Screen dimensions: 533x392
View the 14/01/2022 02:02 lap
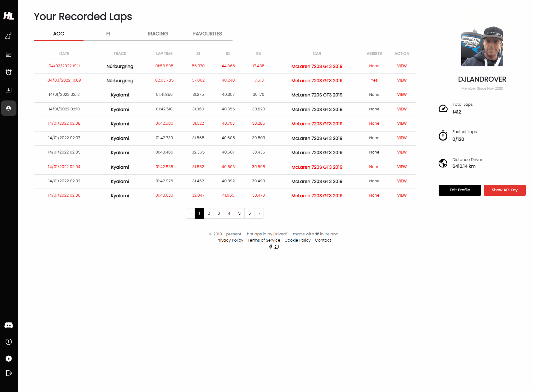pos(402,181)
